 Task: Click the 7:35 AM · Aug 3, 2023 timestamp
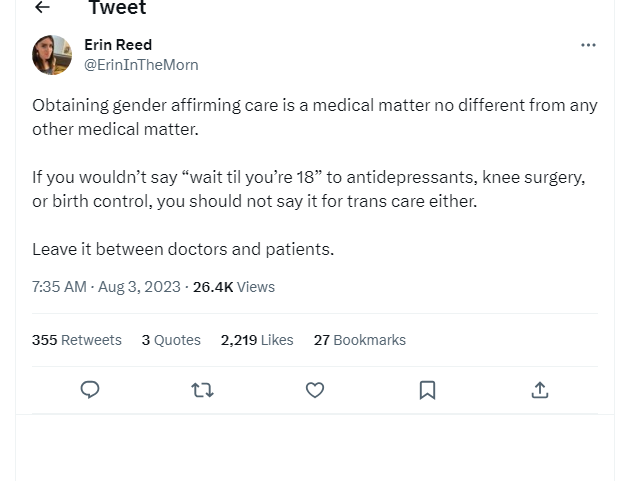[x=106, y=286]
